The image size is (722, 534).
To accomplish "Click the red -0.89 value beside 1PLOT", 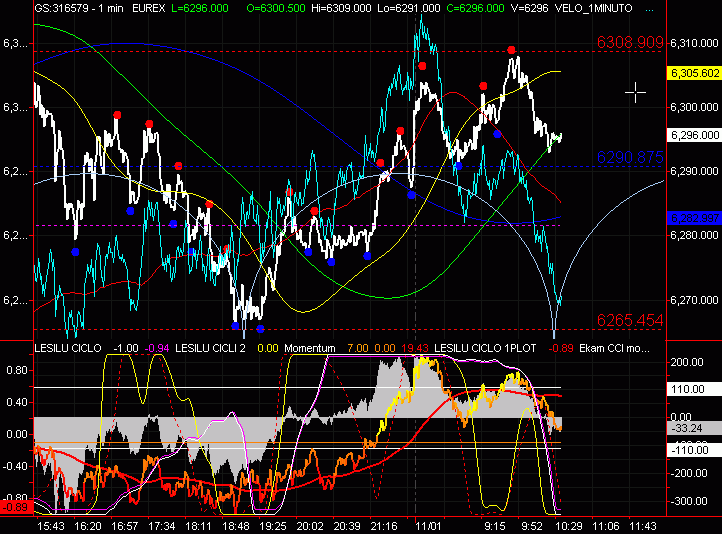I will pyautogui.click(x=561, y=348).
